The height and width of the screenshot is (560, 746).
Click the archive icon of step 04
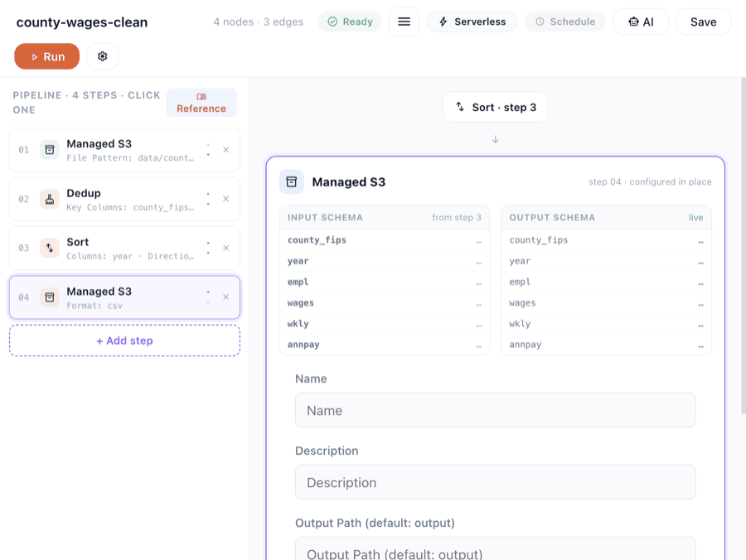(50, 297)
